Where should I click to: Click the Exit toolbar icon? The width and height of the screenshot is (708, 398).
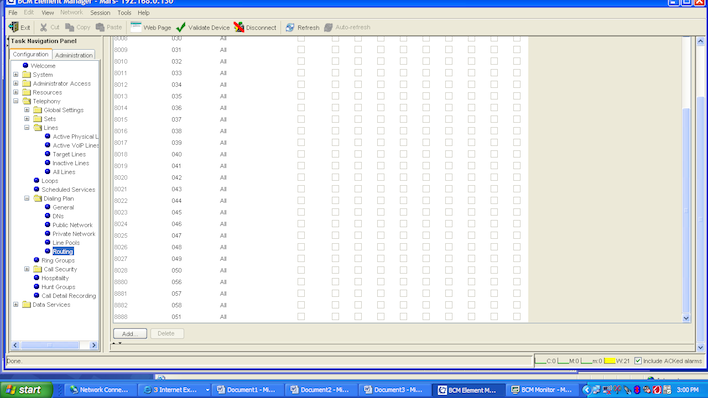(14, 27)
